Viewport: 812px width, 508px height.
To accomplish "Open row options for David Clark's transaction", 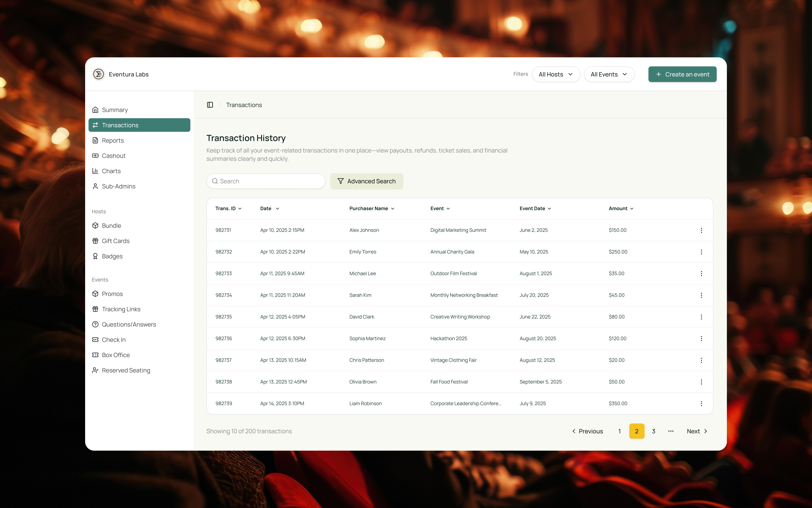I will (x=701, y=317).
